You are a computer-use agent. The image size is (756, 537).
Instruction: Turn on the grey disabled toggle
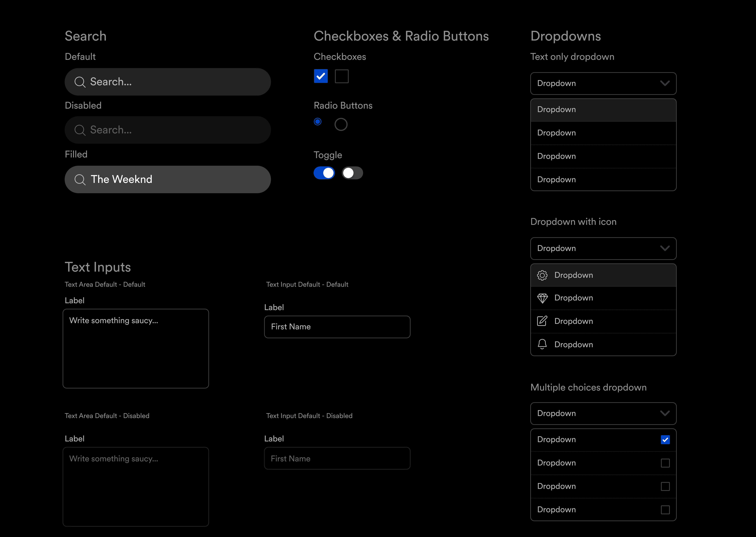[x=352, y=173]
